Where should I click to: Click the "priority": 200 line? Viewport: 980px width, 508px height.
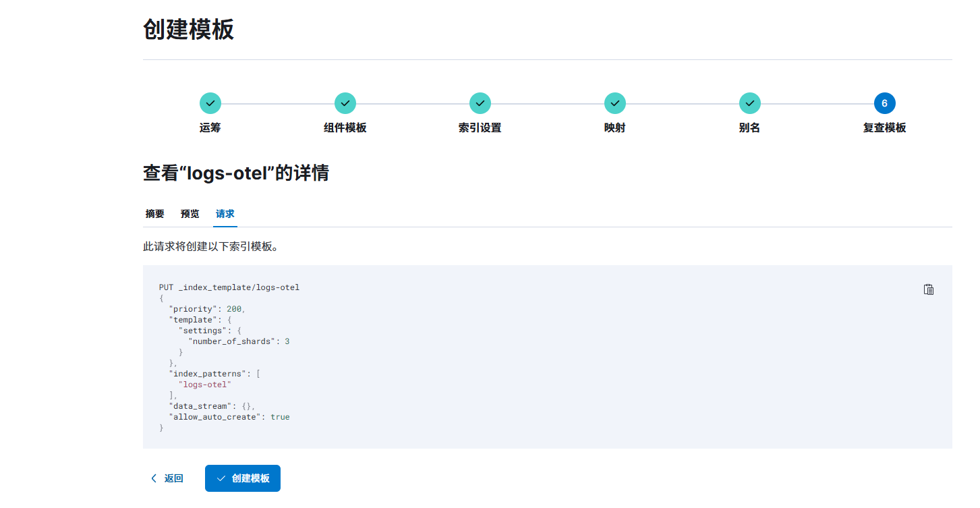(x=207, y=309)
